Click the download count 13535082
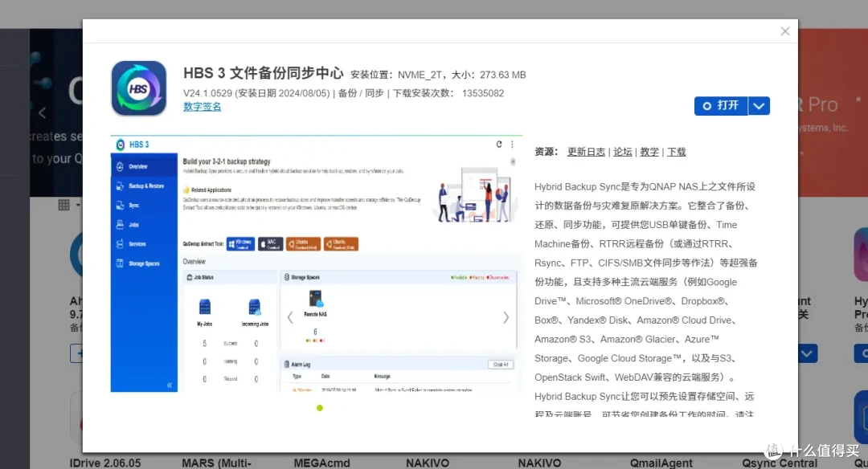 click(483, 93)
